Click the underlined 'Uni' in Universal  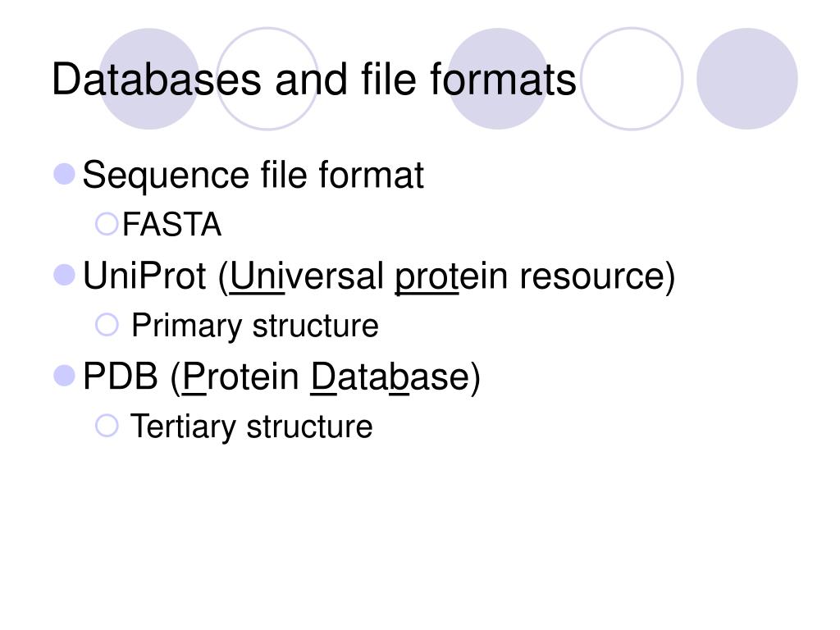257,276
